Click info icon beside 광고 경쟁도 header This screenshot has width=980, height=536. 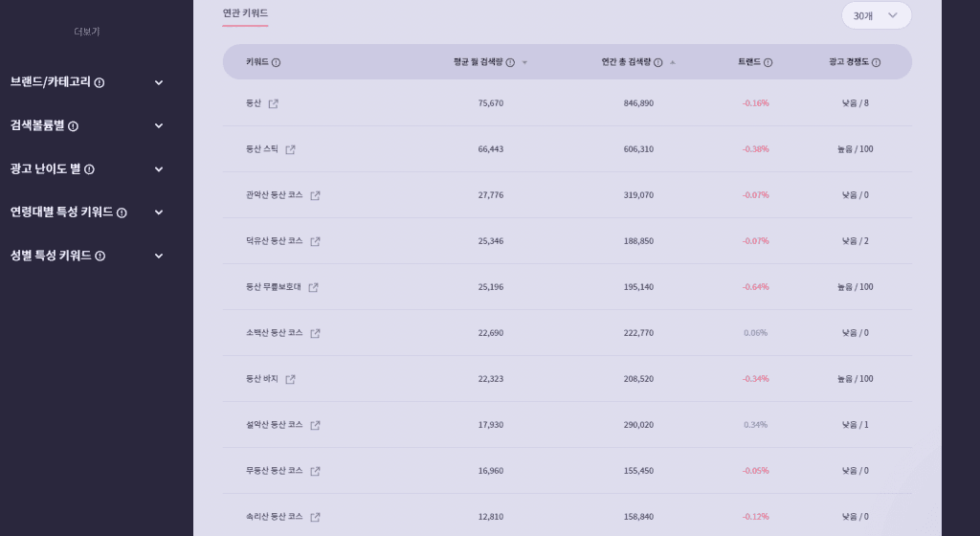[x=877, y=62]
